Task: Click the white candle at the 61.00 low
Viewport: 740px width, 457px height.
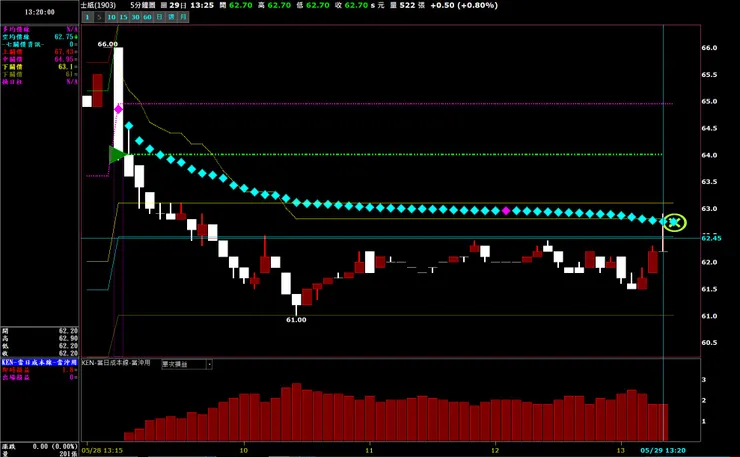Action: click(x=296, y=299)
